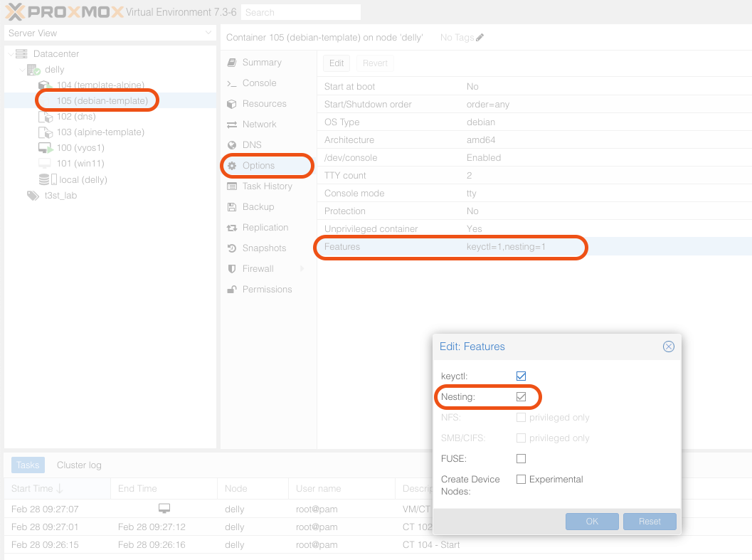
Task: Click the pencil icon to edit tags
Action: 480,38
